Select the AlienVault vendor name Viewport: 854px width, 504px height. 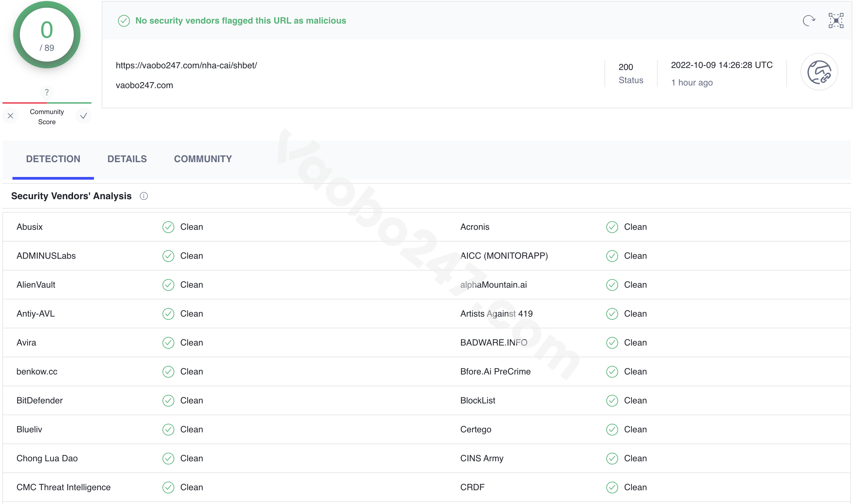36,285
